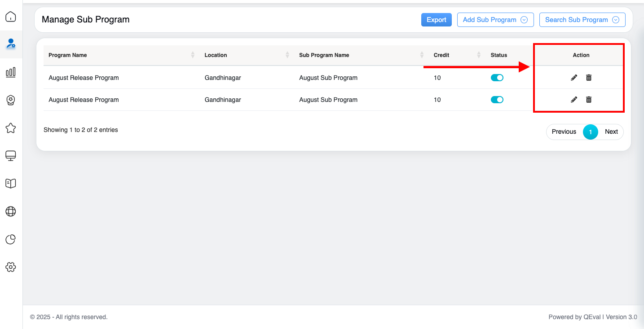This screenshot has height=329, width=644.
Task: Open the globe icon in sidebar
Action: pos(11,211)
